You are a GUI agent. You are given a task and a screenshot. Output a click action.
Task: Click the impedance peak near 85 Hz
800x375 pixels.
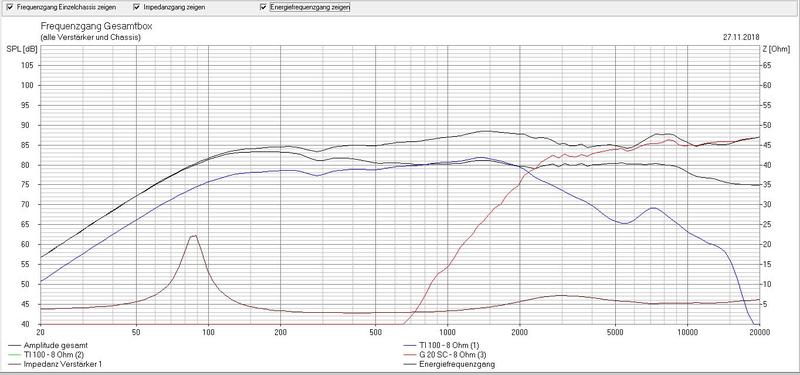(x=193, y=236)
